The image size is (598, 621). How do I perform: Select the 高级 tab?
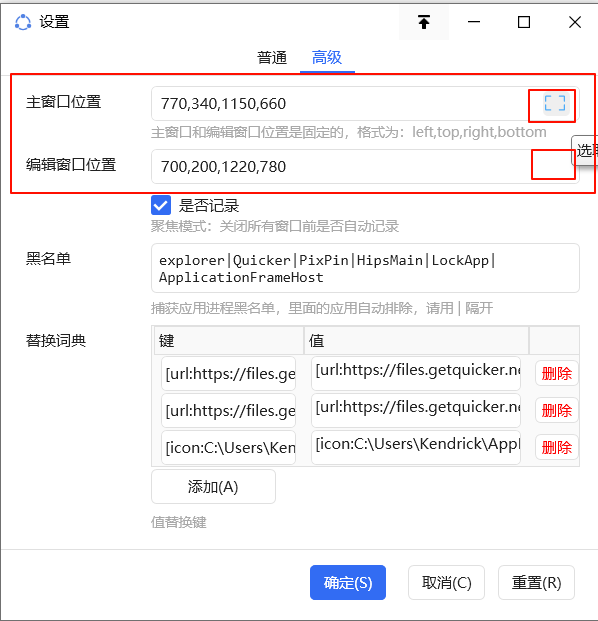click(327, 58)
